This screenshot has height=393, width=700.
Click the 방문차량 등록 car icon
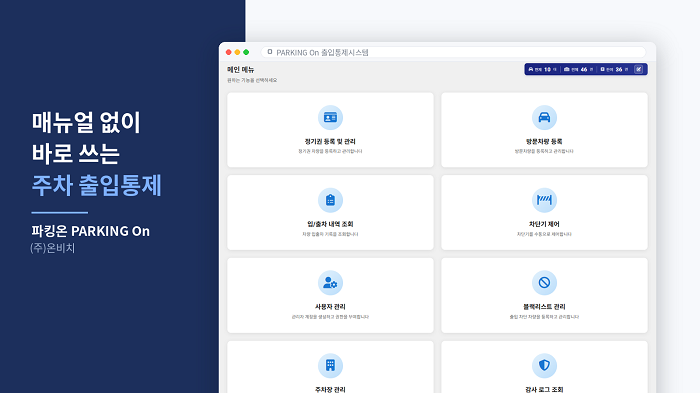click(544, 117)
